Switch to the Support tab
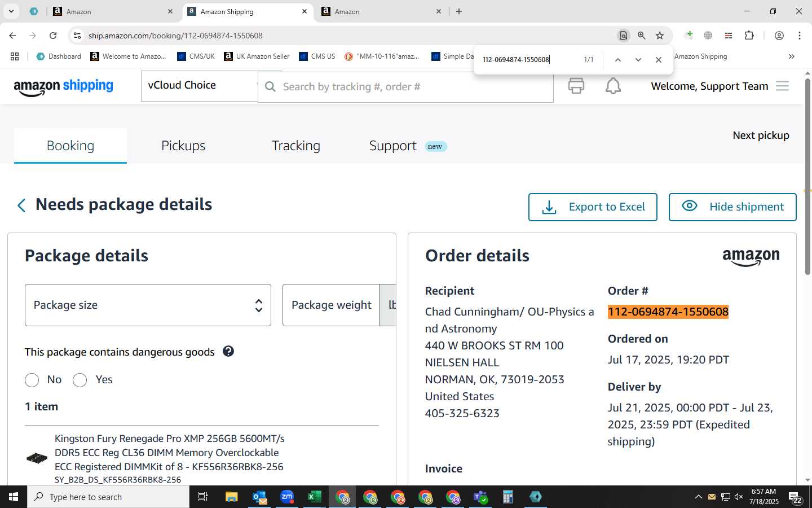The image size is (812, 508). coord(393,146)
